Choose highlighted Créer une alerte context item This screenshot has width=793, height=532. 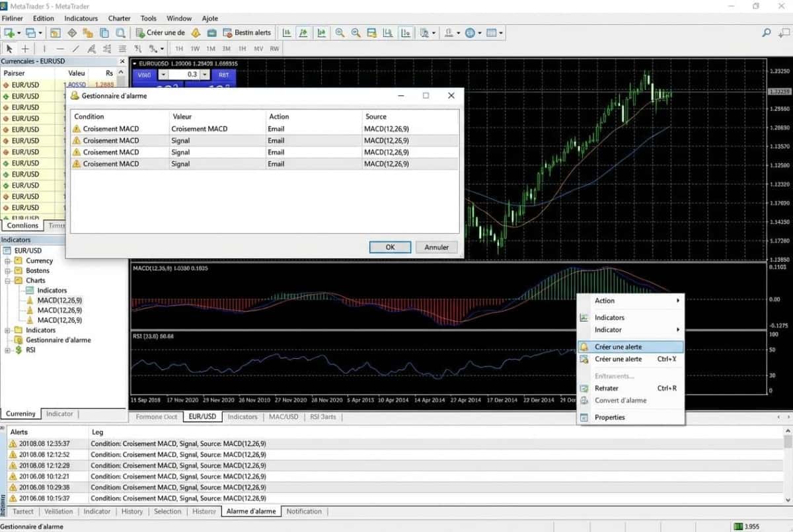click(x=630, y=347)
